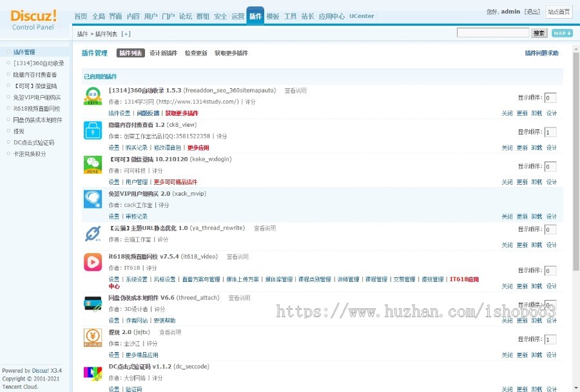Click 更新 for 微信登陆 plugin
The height and width of the screenshot is (392, 580).
coord(522,182)
